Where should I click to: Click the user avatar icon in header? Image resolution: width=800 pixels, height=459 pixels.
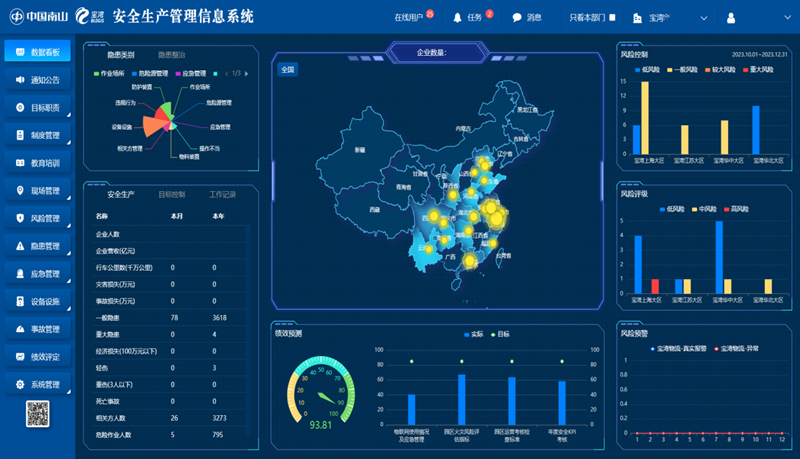[x=731, y=18]
